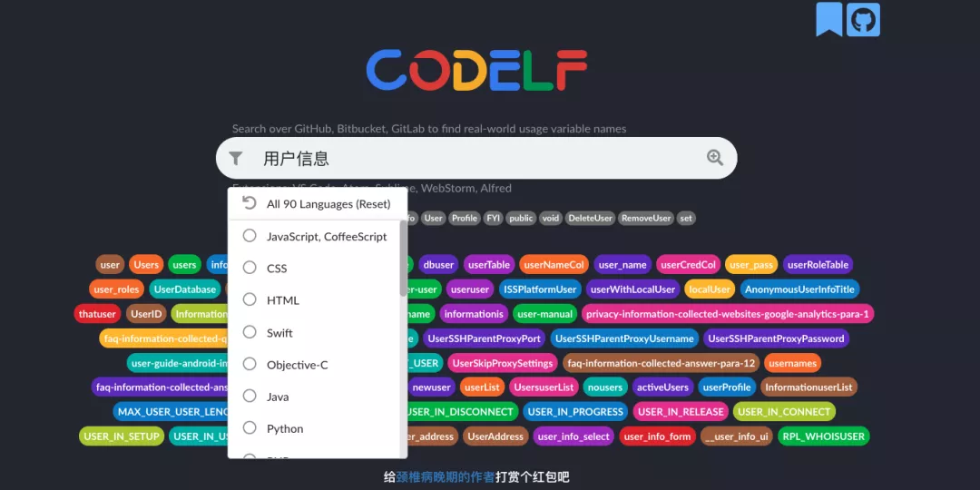Image resolution: width=980 pixels, height=490 pixels.
Task: Select the 'USER_IN_PROGRESS' tag
Action: (x=575, y=411)
